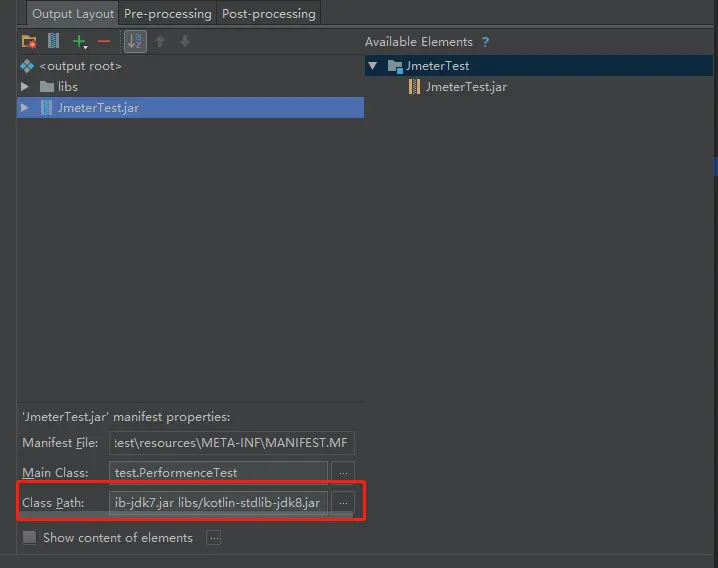The image size is (718, 568).
Task: Click the Move Down arrow icon
Action: coord(185,41)
